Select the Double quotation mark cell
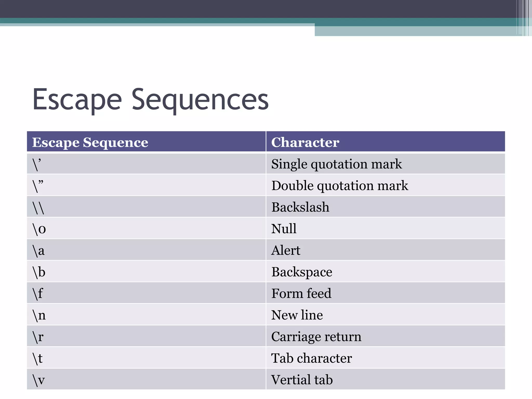Image resolution: width=532 pixels, height=399 pixels. tap(340, 185)
